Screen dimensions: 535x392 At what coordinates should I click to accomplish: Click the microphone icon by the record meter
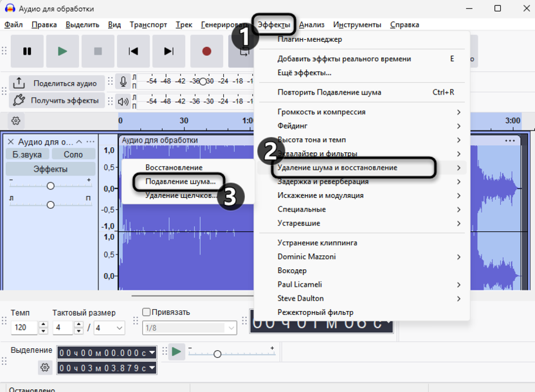coord(123,82)
